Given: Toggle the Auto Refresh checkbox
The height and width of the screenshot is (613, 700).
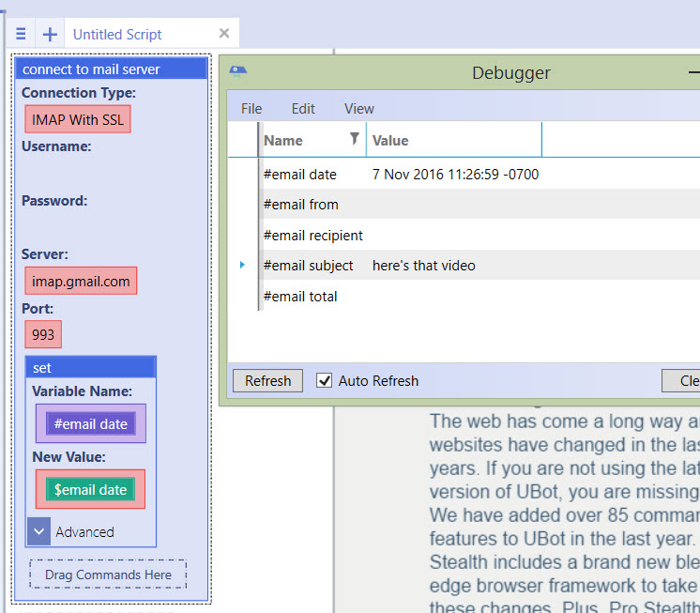Looking at the screenshot, I should click(324, 381).
